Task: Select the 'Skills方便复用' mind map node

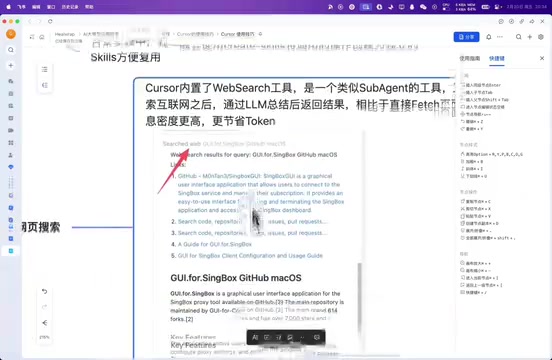Action: click(126, 57)
